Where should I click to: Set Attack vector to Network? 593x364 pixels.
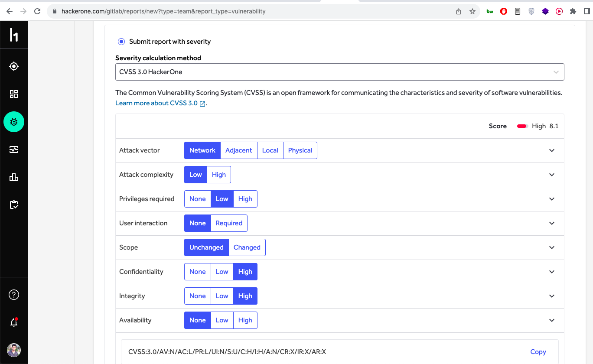click(202, 150)
